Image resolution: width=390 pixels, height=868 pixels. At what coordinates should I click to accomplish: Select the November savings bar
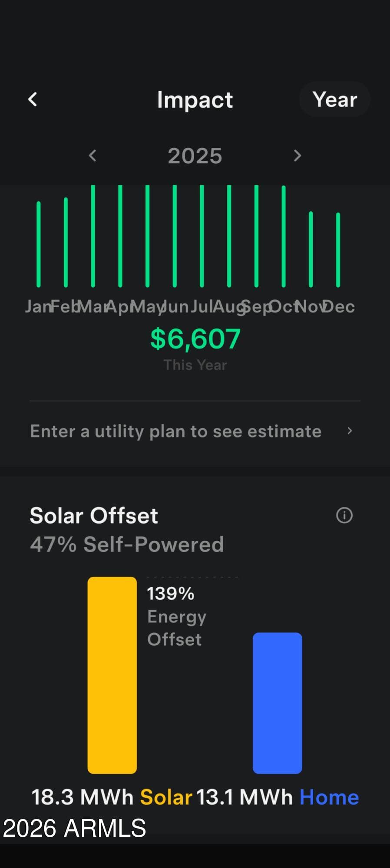tap(311, 249)
